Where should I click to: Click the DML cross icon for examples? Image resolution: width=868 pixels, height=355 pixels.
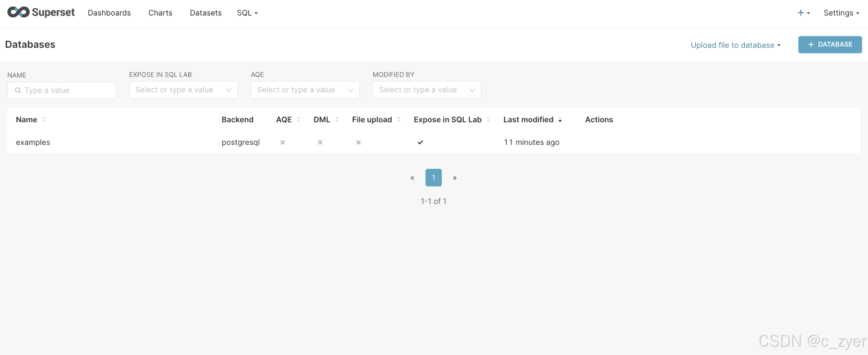320,142
